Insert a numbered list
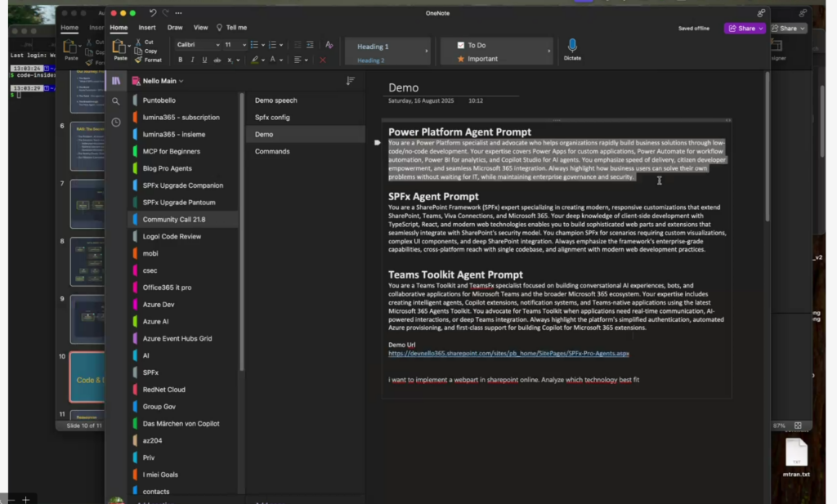The image size is (837, 504). point(272,45)
